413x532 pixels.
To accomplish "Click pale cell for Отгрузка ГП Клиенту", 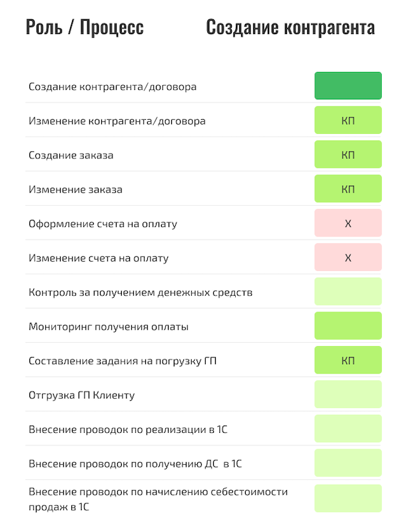I will coord(348,394).
